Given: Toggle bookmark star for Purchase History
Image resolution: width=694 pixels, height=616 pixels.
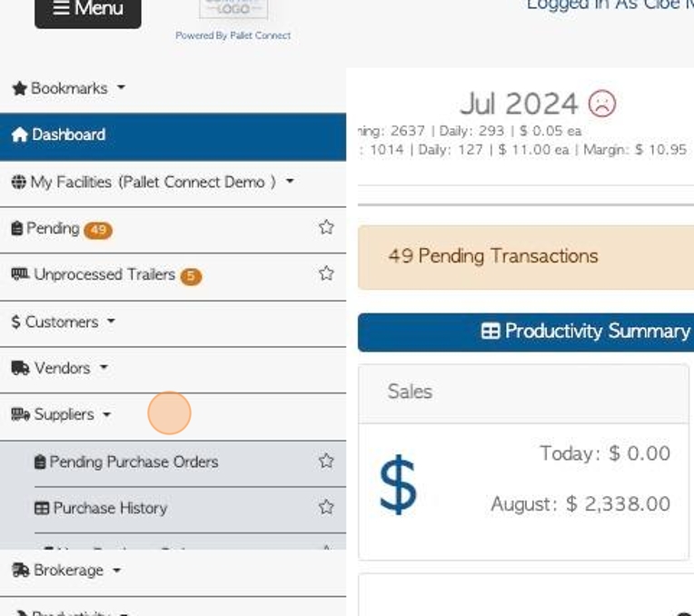Looking at the screenshot, I should (x=326, y=507).
